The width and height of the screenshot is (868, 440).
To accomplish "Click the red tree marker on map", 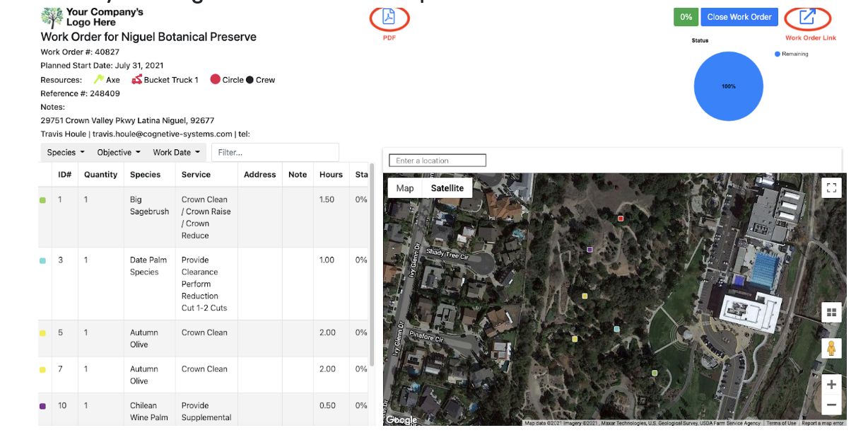I will point(621,219).
